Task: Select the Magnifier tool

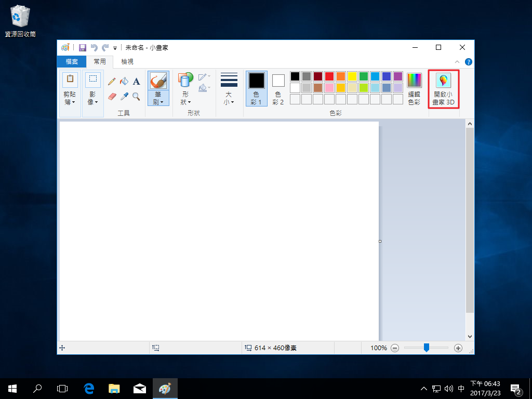Action: click(136, 96)
